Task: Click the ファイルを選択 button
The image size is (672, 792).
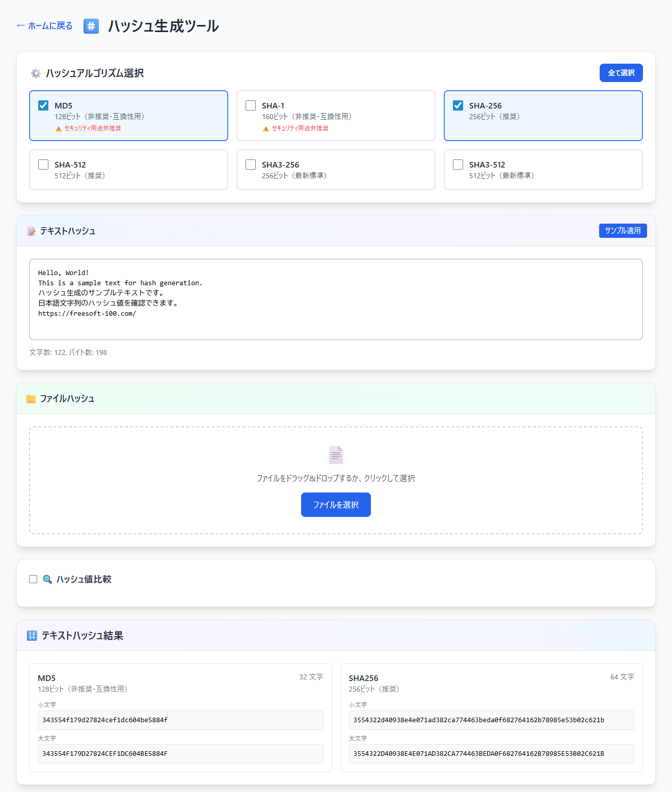Action: coord(336,505)
